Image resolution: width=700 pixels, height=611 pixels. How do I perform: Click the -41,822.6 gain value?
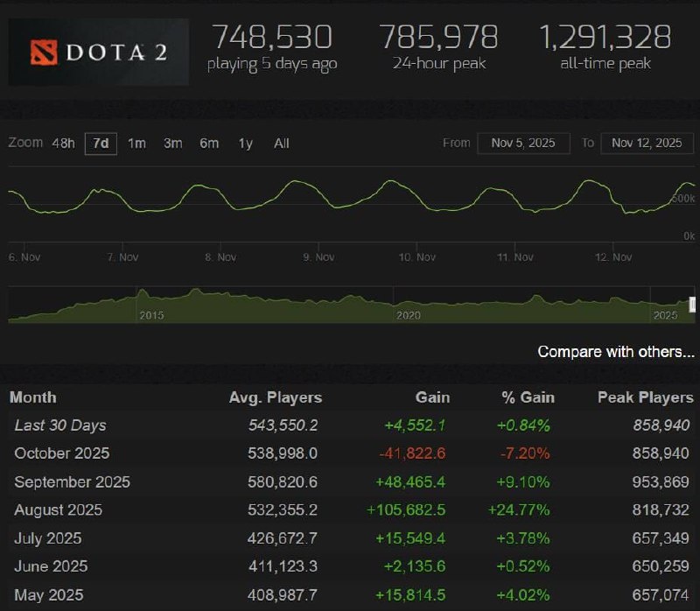point(412,453)
